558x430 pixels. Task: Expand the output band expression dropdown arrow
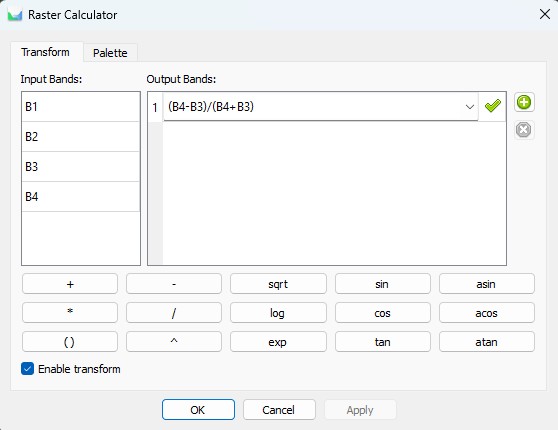pyautogui.click(x=470, y=106)
